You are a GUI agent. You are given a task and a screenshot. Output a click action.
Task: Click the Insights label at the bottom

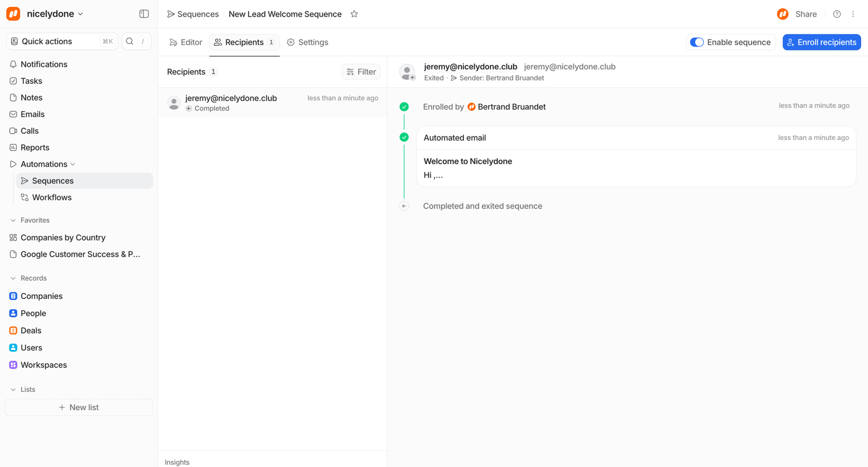177,462
